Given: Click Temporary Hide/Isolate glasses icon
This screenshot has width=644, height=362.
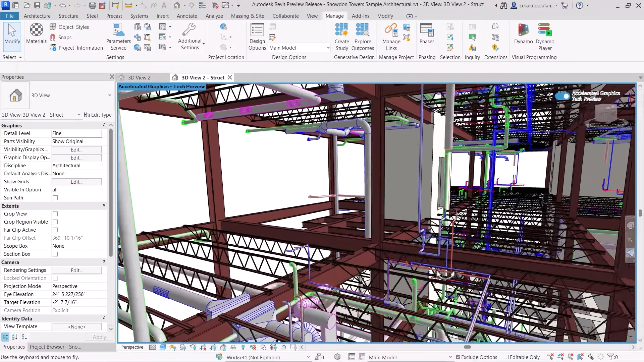Looking at the screenshot, I should point(233,347).
